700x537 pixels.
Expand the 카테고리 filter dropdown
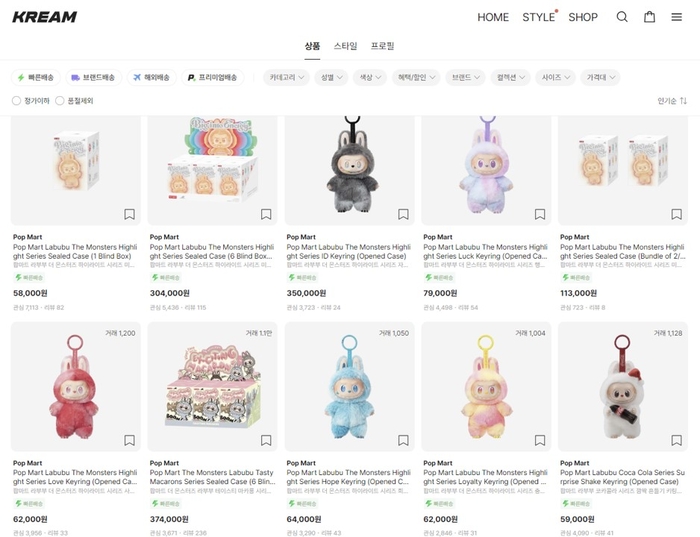pos(287,78)
